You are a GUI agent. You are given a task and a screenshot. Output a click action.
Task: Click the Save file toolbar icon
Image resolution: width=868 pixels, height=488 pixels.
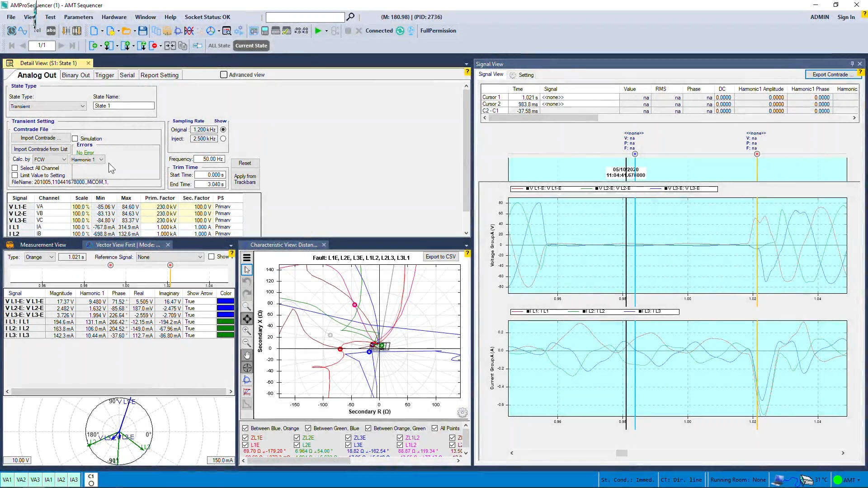[x=143, y=31]
